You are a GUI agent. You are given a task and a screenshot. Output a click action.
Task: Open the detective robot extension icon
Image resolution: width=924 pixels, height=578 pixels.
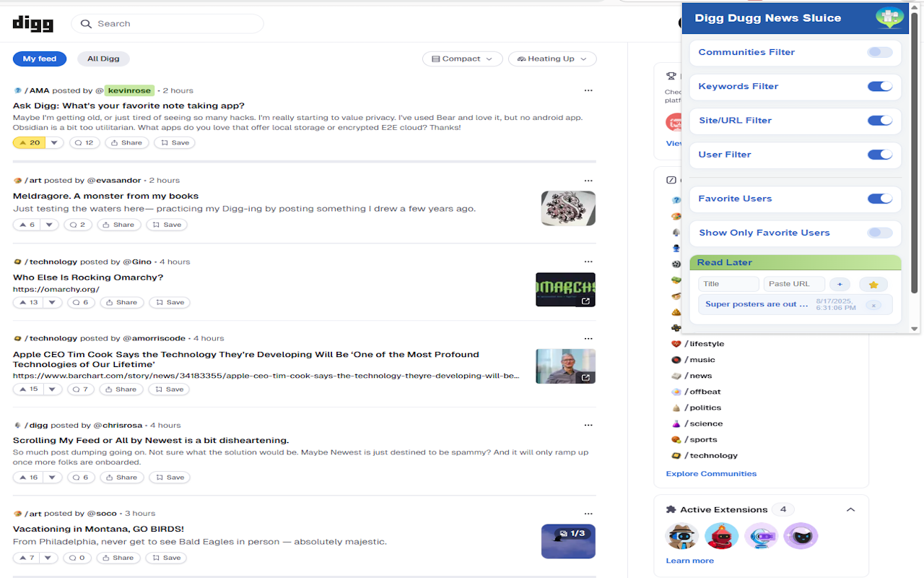pos(681,535)
